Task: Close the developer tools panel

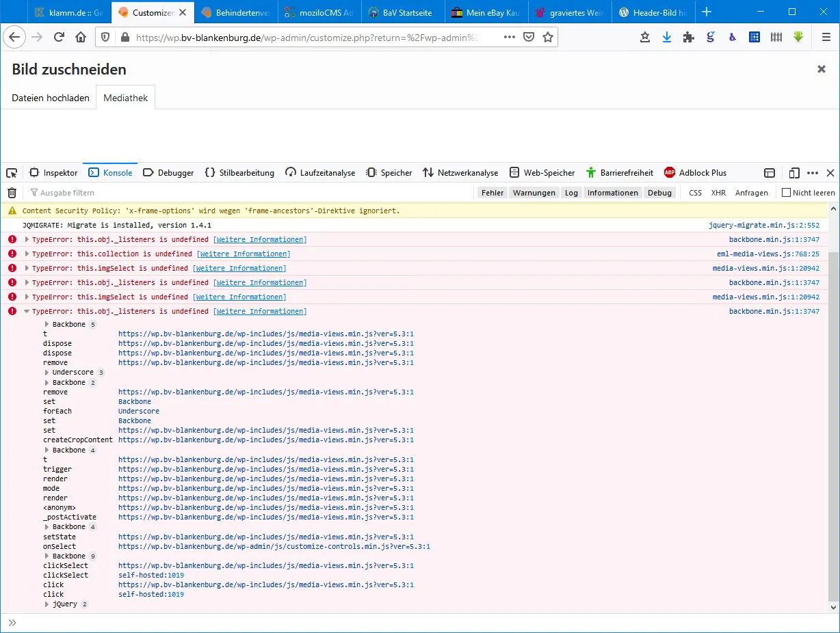Action: pos(830,173)
